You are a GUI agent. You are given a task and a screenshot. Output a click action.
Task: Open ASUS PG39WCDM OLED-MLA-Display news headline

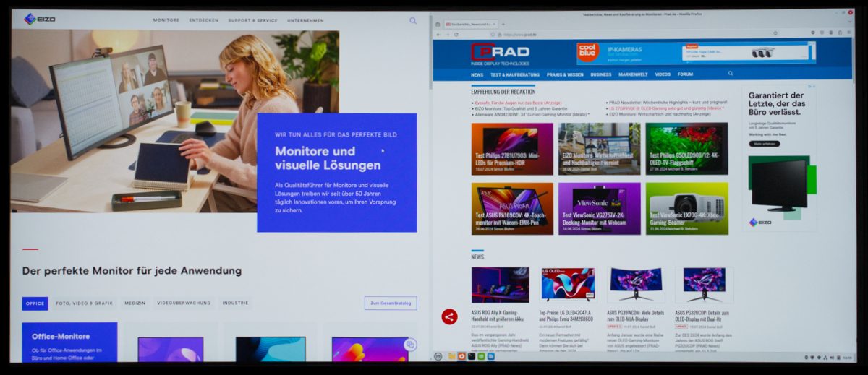click(x=636, y=315)
